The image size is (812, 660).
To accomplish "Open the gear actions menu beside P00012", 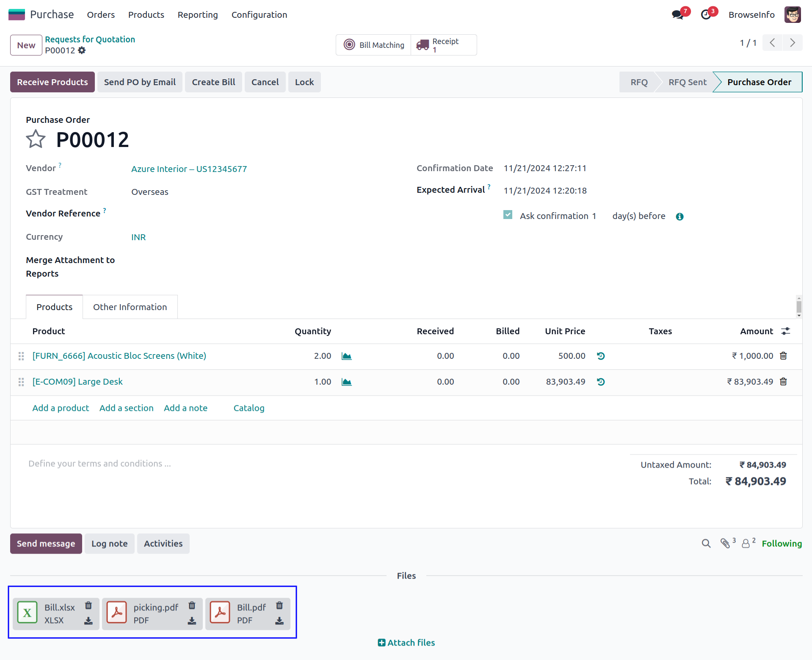I will click(82, 50).
